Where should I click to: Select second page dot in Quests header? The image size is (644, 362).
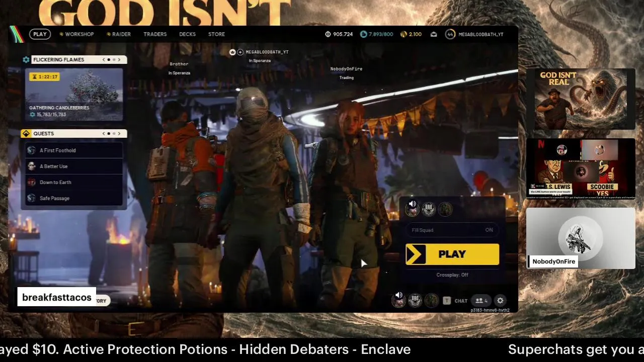click(x=114, y=134)
